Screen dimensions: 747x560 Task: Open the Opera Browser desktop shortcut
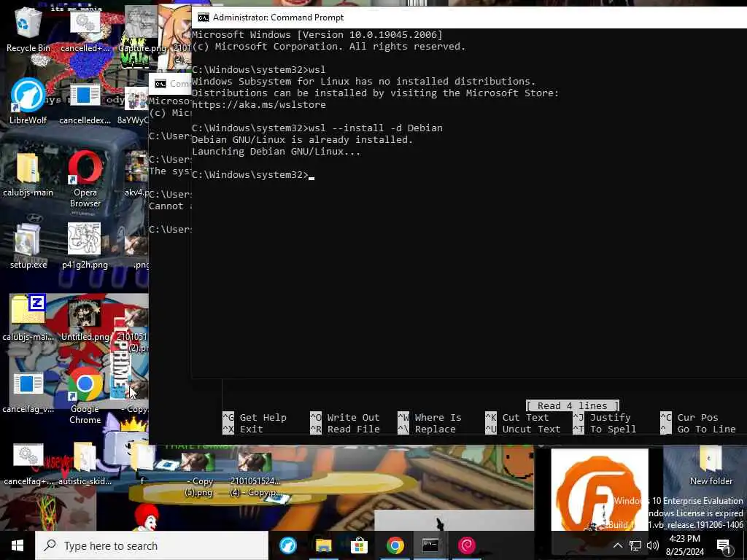(85, 179)
